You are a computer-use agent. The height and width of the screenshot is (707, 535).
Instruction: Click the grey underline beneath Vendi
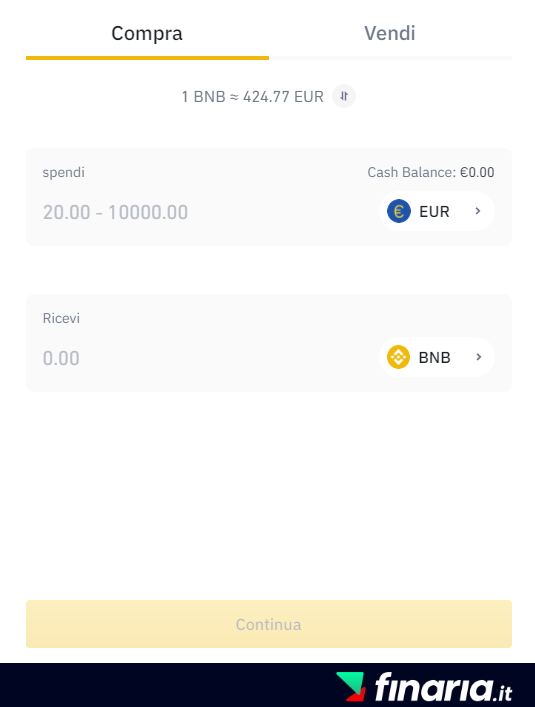click(390, 58)
